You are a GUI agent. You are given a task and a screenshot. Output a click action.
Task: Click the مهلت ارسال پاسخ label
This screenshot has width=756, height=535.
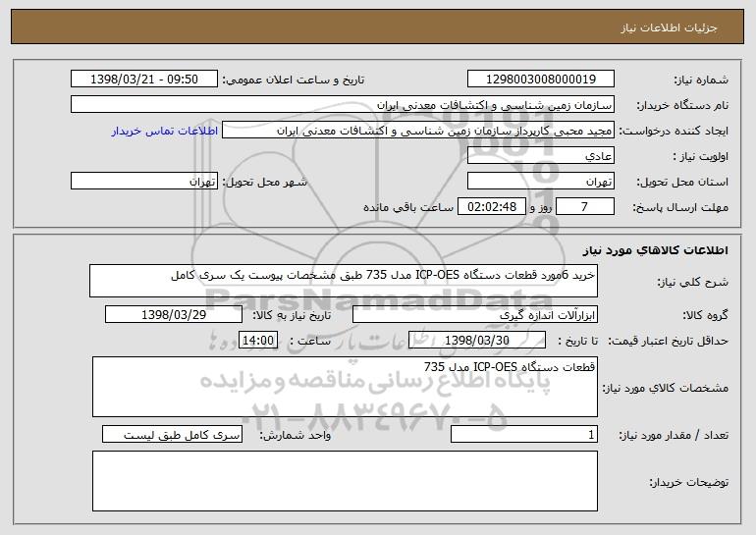point(680,208)
